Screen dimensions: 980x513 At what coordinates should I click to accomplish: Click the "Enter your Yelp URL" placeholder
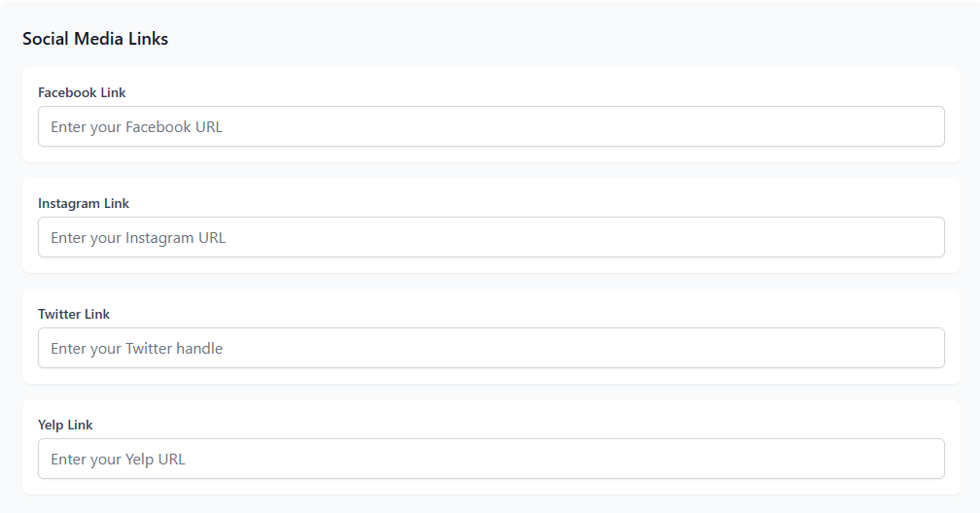118,459
